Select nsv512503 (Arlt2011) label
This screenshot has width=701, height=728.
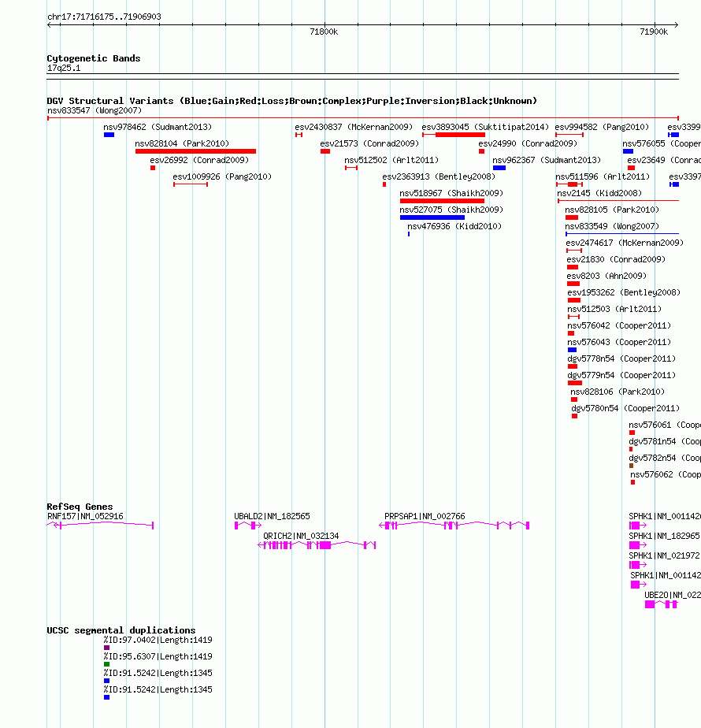point(614,309)
